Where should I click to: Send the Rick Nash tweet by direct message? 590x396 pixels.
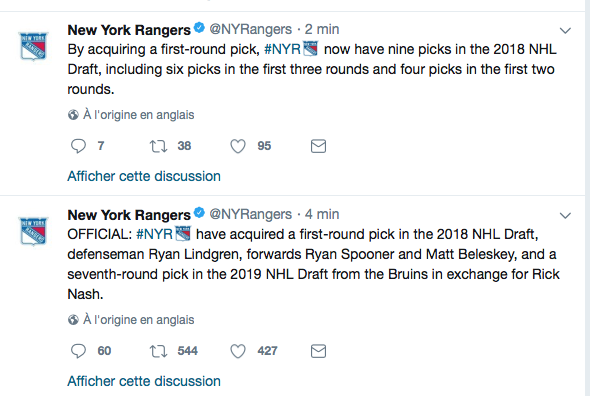point(318,351)
